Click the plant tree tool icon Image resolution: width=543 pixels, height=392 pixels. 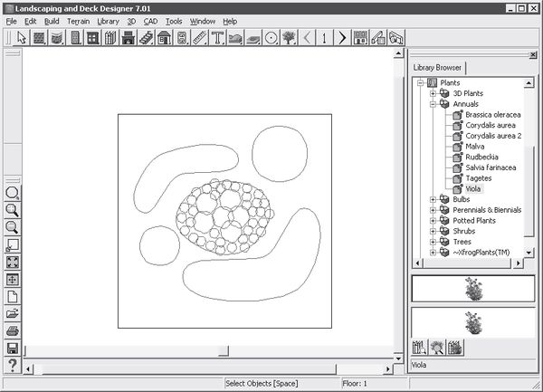[290, 38]
